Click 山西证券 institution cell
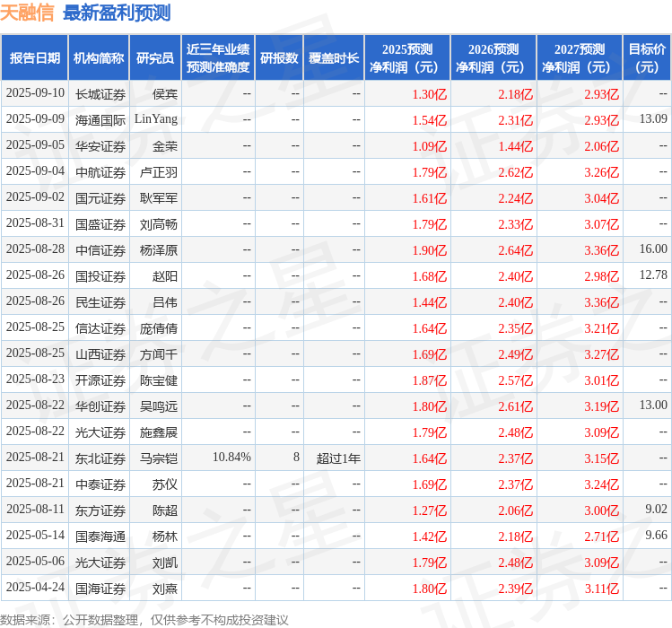 click(x=100, y=354)
